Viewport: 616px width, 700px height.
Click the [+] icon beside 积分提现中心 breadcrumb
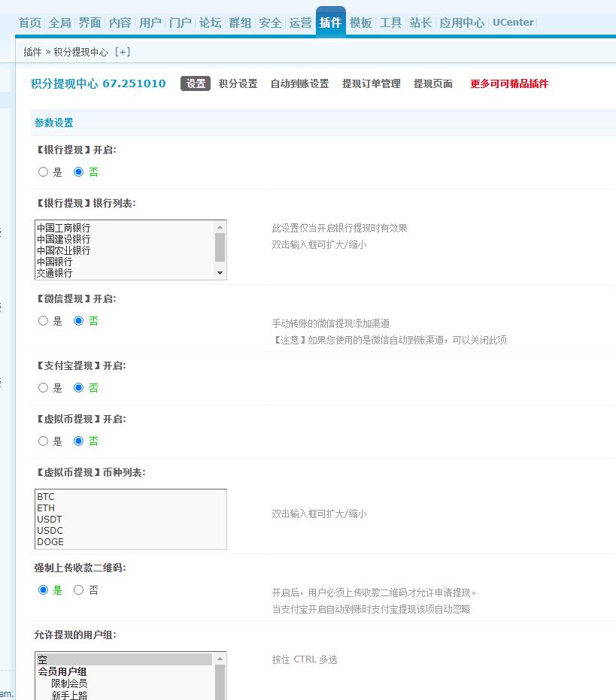point(122,52)
